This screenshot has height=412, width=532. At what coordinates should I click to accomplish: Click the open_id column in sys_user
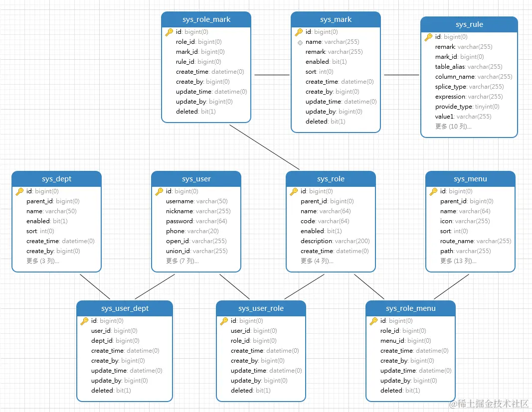(x=196, y=241)
